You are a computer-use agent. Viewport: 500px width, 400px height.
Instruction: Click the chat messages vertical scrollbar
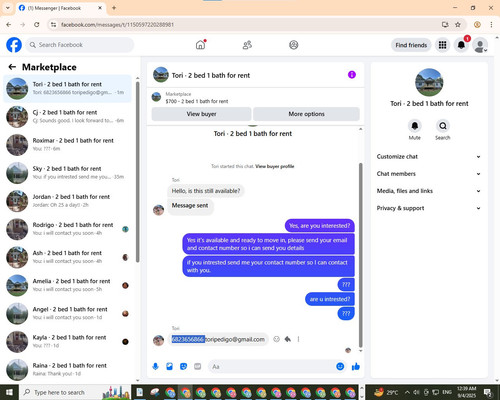360,255
